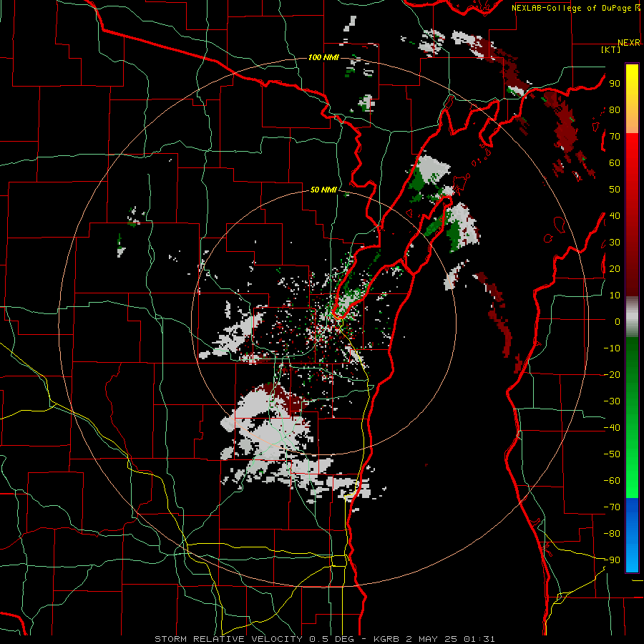
Task: Click the Storm Relative Velocity caption at bottom
Action: pyautogui.click(x=324, y=639)
